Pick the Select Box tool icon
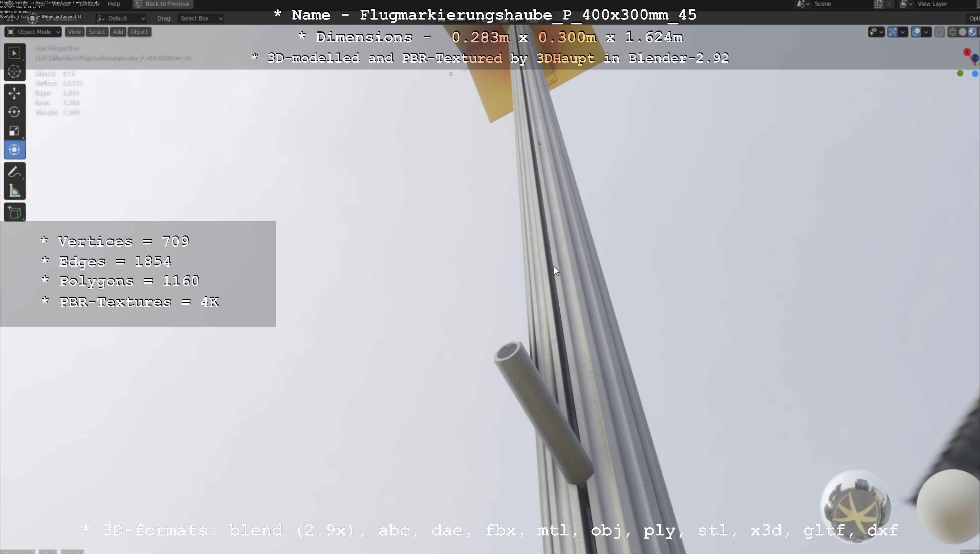 (14, 53)
